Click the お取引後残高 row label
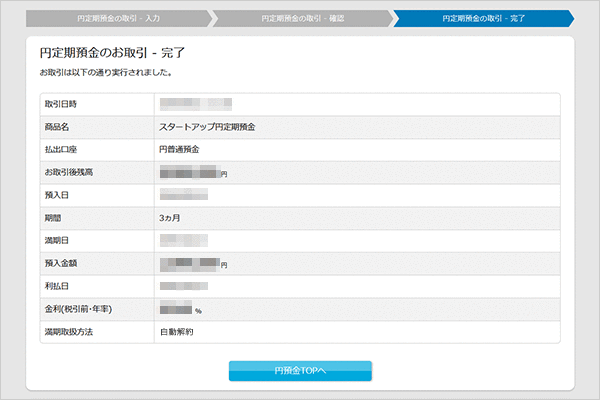This screenshot has height=400, width=600. (67, 172)
